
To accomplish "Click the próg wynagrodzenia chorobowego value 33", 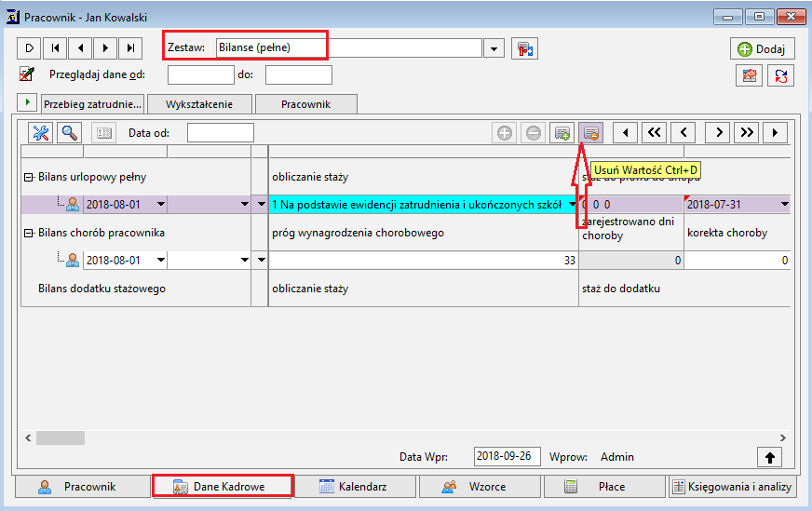I will click(x=423, y=261).
